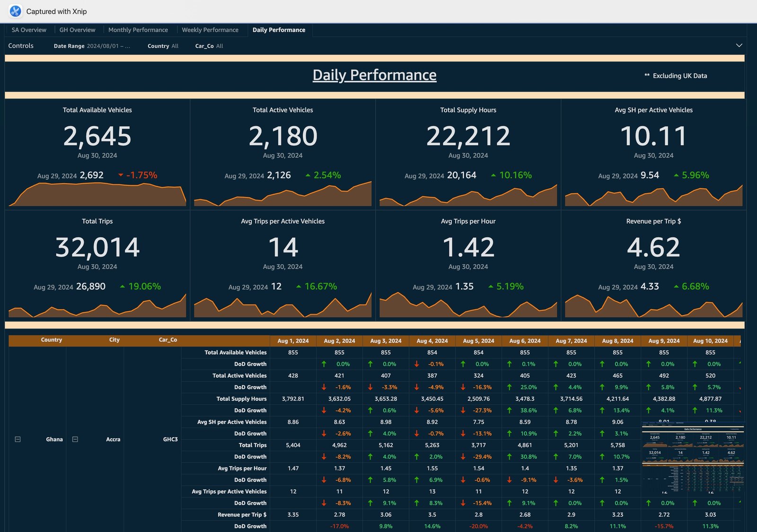Click the Aug 5, 2024 column header

pos(478,340)
